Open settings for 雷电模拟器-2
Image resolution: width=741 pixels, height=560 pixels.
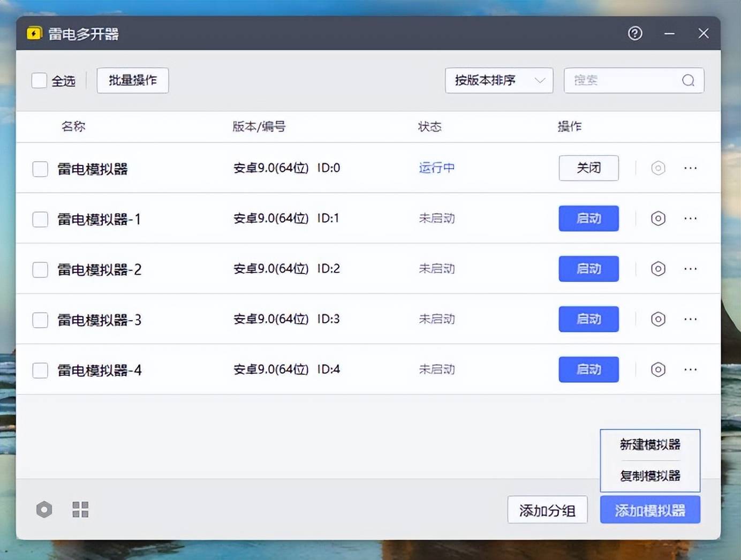click(658, 269)
